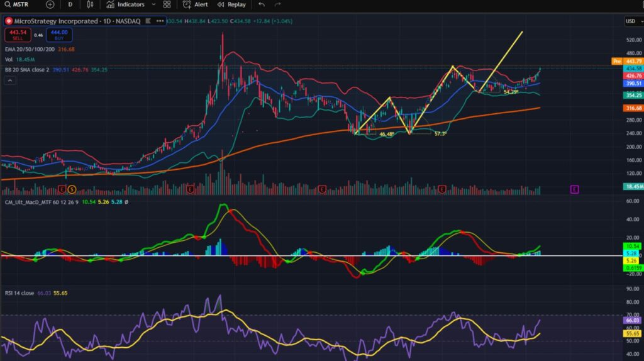Select the MicroStrategy Incorporated 1D NASDAQ title
Screen dimensions: 644x361
[77, 21]
